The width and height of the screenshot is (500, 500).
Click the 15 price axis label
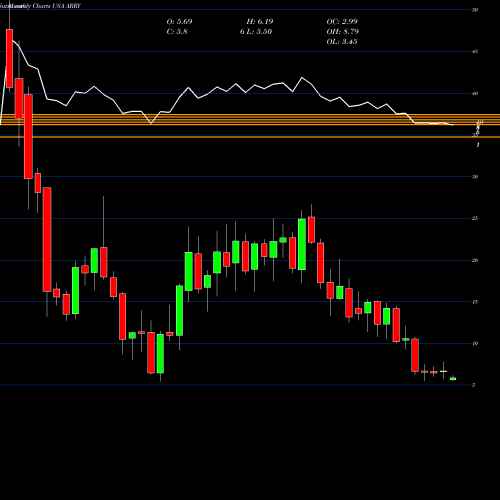click(x=475, y=302)
